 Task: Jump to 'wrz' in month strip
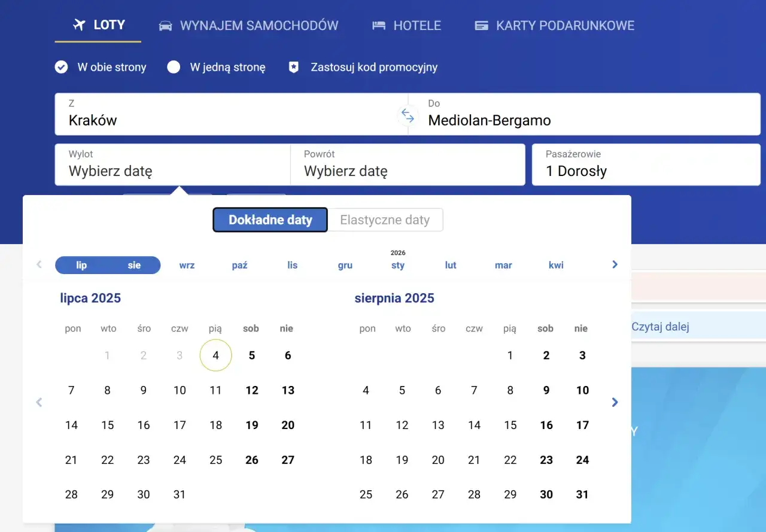[x=187, y=265]
